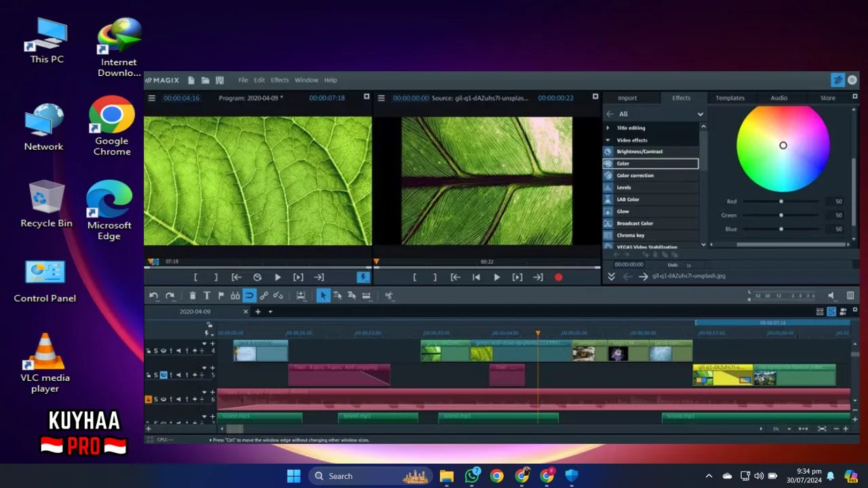
Task: Open the All effects dropdown
Action: coord(701,114)
